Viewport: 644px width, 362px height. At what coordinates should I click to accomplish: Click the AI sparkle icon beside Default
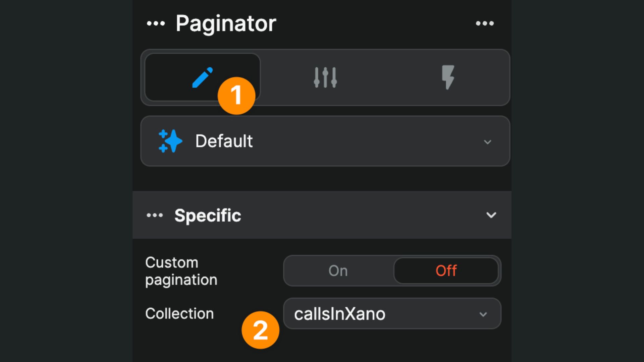[170, 141]
